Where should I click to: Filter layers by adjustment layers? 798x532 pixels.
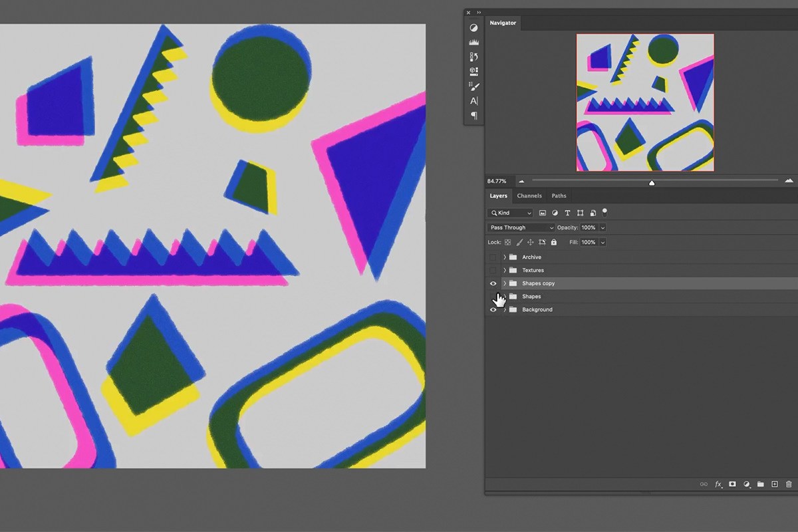point(555,213)
